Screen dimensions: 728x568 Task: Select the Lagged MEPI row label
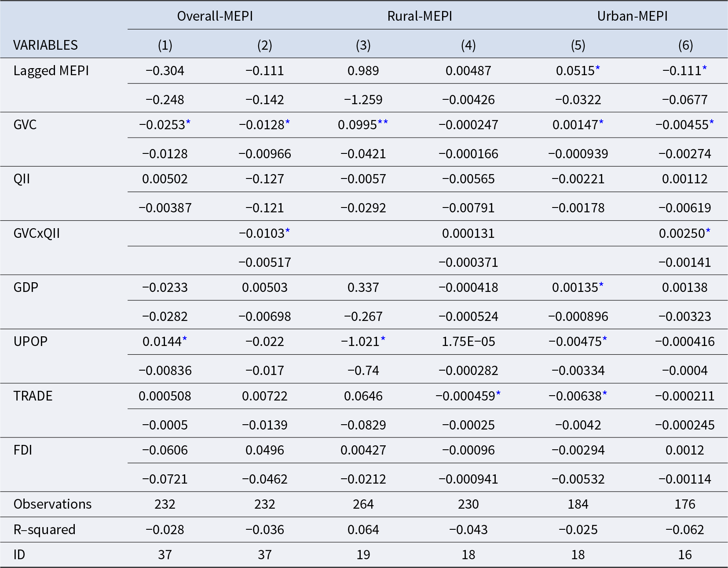point(51,71)
